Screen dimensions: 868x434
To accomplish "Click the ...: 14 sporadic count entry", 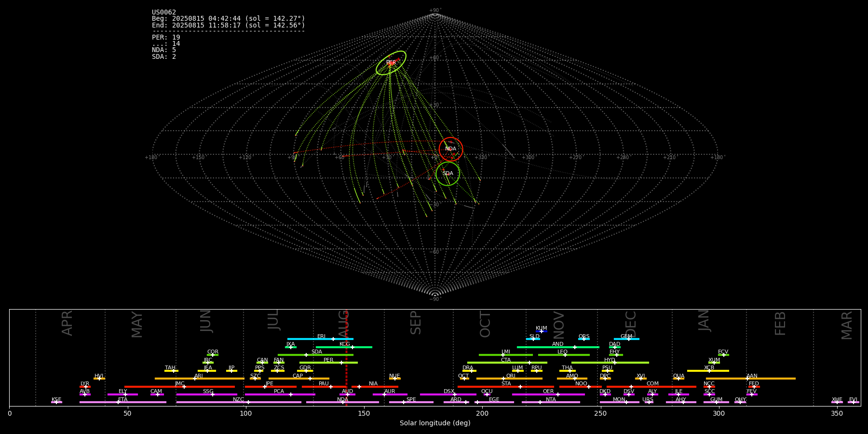I will [166, 43].
